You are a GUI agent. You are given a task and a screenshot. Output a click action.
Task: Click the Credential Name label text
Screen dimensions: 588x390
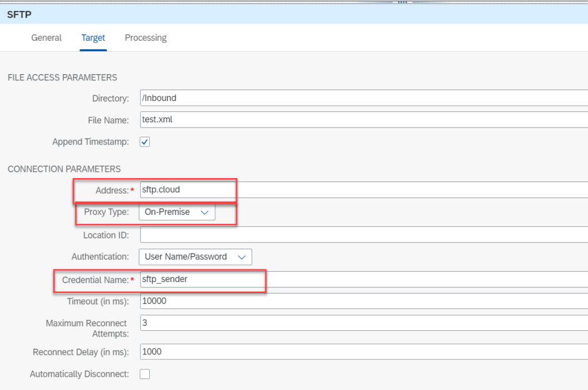click(95, 280)
